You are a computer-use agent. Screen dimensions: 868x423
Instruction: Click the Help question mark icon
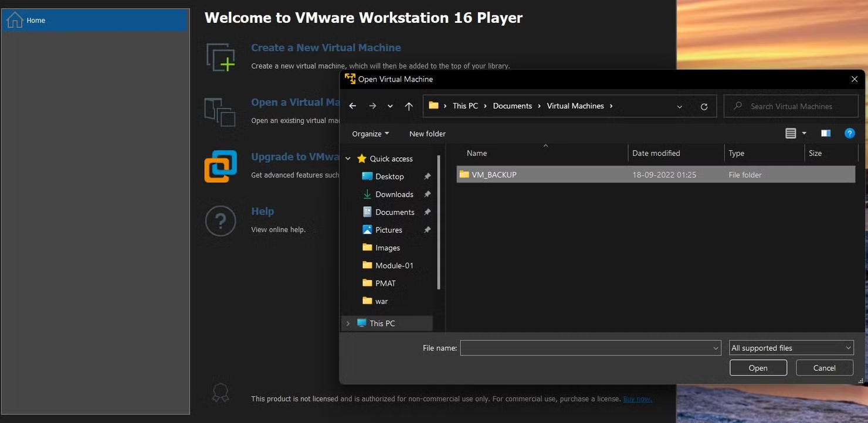point(220,221)
